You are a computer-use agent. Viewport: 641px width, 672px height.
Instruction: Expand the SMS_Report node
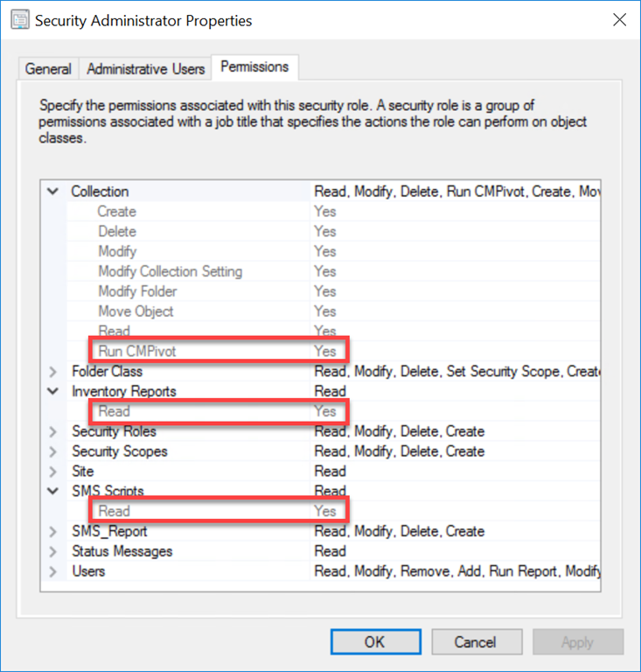pyautogui.click(x=53, y=531)
